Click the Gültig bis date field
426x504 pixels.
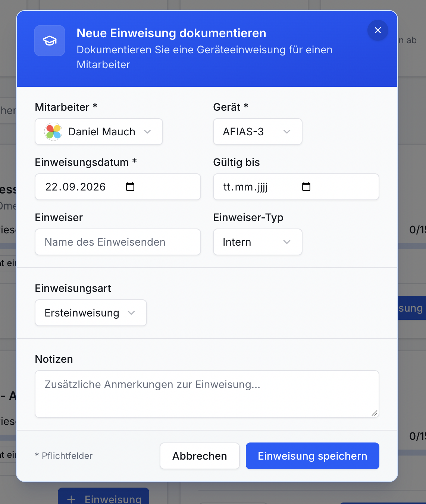(296, 187)
